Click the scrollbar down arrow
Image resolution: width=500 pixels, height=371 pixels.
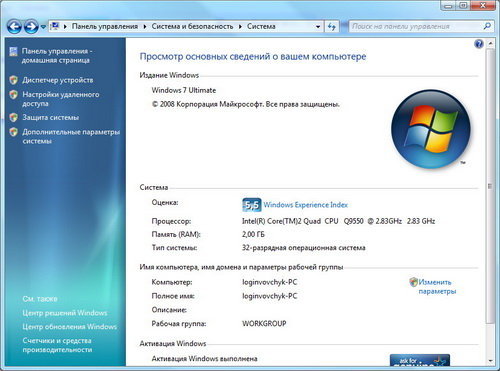[490, 361]
